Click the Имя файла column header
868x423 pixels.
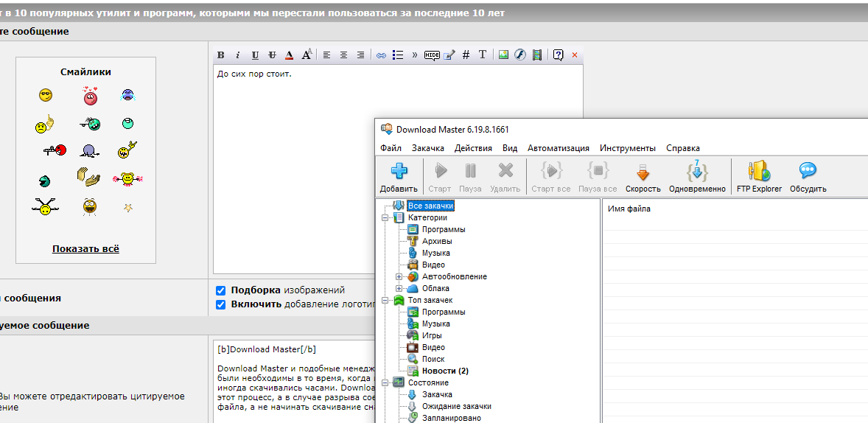629,209
